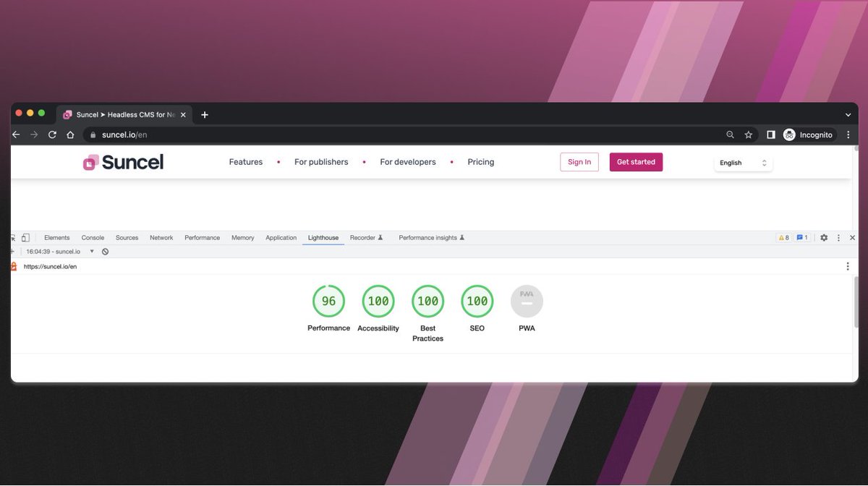Clear all Lighthouse reports icon
This screenshot has width=868, height=486.
[105, 252]
